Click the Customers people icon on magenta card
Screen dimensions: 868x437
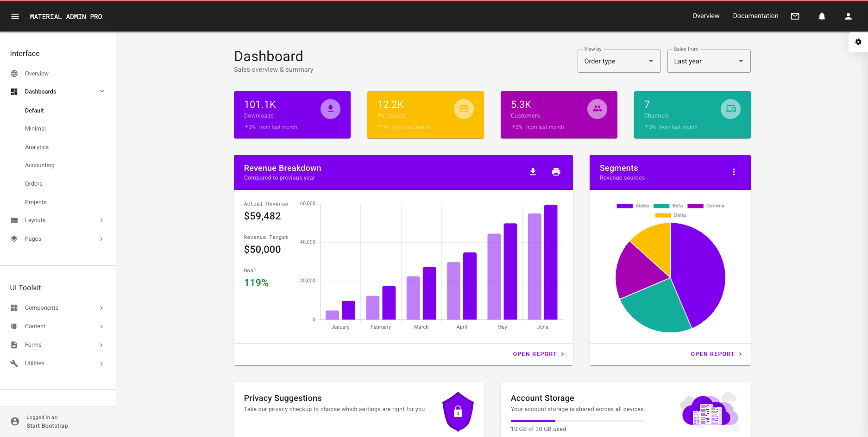point(597,109)
